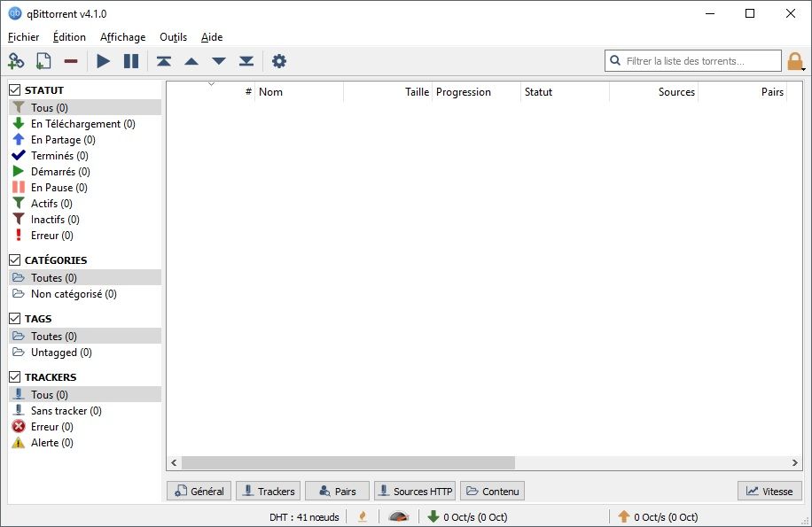Show Tous (0) status filter

click(85, 107)
